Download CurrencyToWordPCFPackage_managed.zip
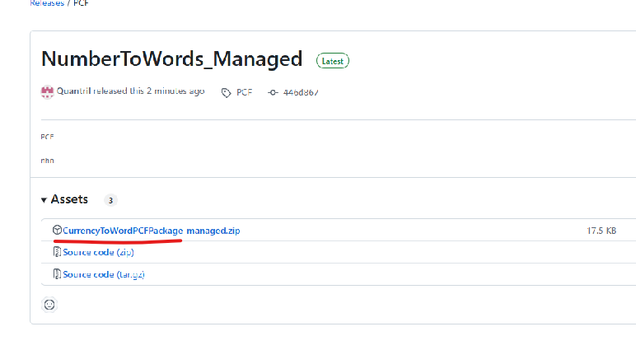Viewport: 636px width, 364px height. tap(151, 231)
